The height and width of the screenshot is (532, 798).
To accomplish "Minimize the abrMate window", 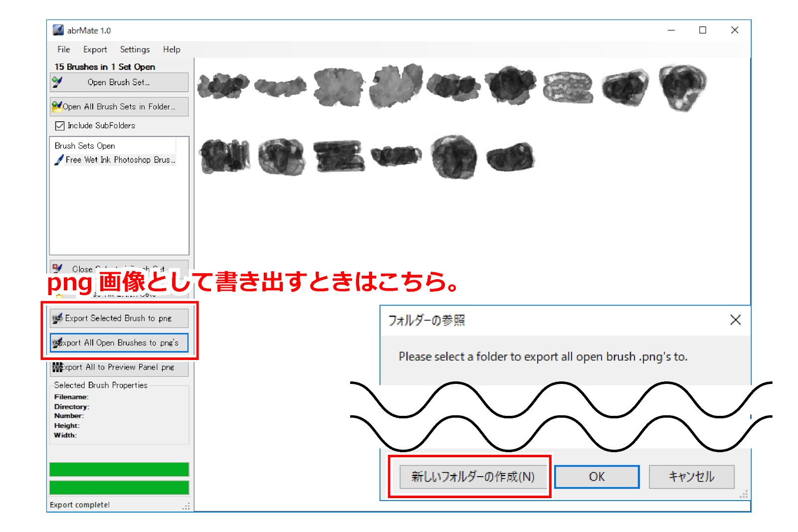I will point(671,30).
